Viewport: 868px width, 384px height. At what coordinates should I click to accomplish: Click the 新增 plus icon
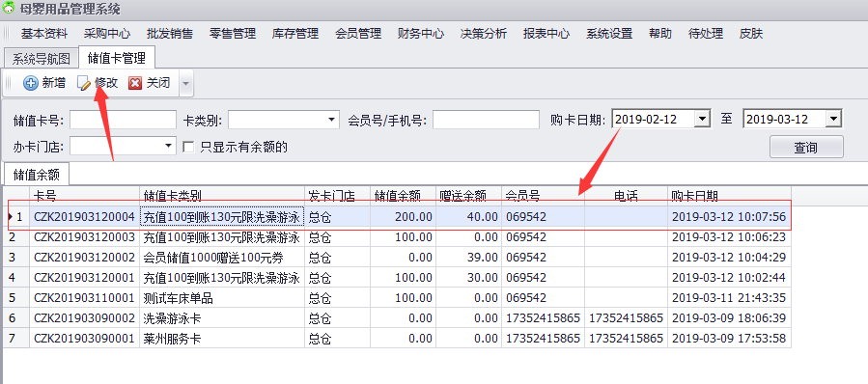(31, 83)
